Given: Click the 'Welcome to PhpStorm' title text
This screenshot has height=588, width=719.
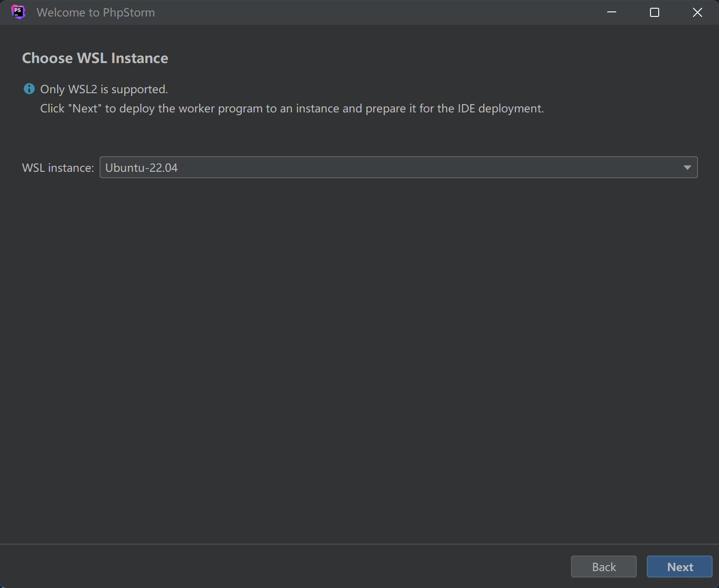Looking at the screenshot, I should coord(95,12).
